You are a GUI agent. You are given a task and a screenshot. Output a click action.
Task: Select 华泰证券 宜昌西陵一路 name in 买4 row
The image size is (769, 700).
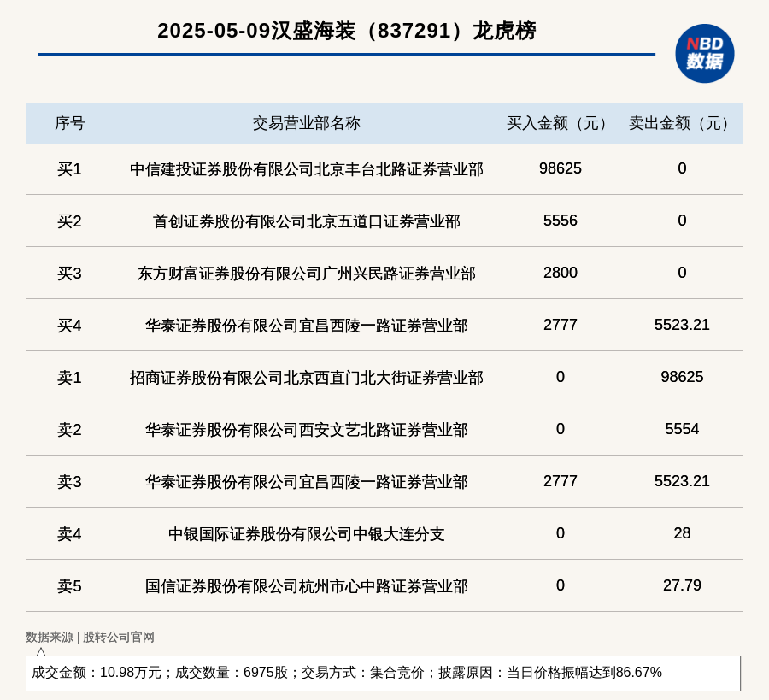click(307, 326)
